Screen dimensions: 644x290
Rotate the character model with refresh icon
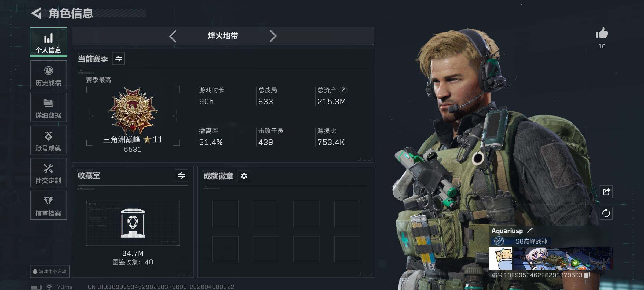pyautogui.click(x=606, y=213)
